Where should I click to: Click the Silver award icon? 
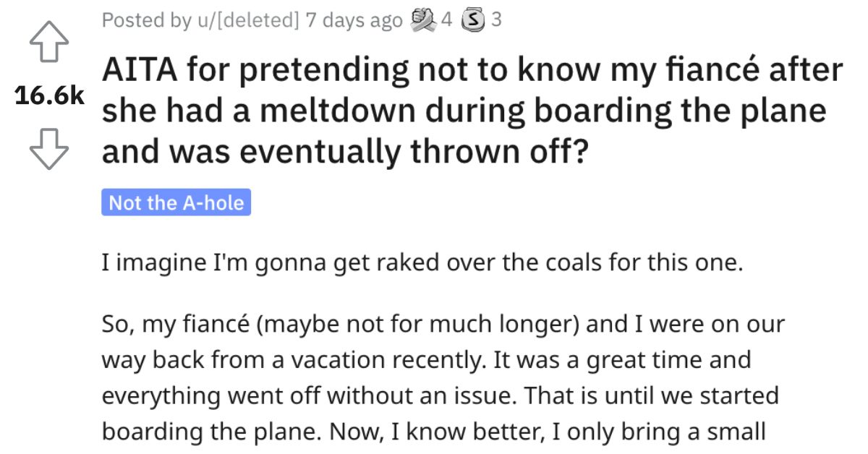pyautogui.click(x=472, y=20)
